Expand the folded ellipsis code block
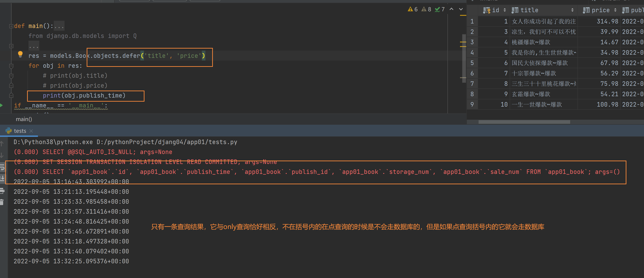 point(11,46)
